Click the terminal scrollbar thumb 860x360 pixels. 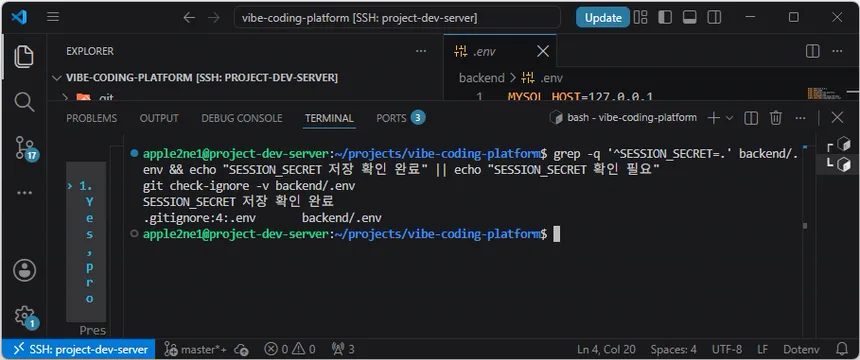pos(805,226)
